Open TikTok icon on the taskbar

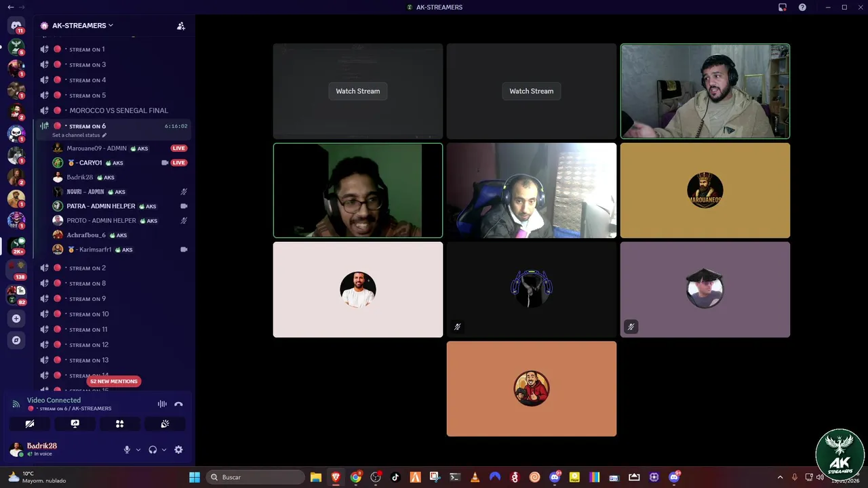pos(395,477)
